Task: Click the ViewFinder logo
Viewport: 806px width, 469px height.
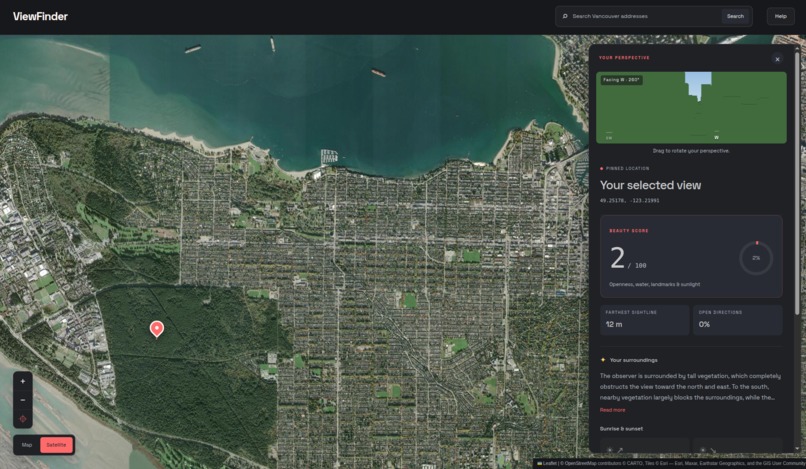Action: pyautogui.click(x=40, y=16)
